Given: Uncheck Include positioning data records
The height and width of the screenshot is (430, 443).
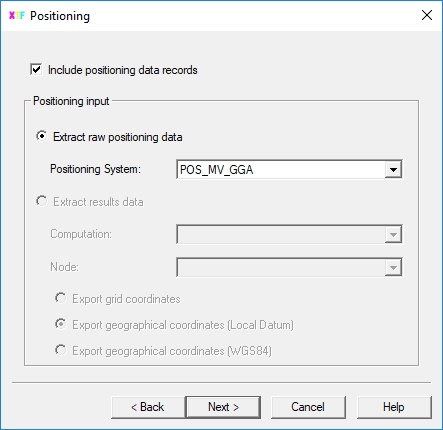Looking at the screenshot, I should coord(36,70).
